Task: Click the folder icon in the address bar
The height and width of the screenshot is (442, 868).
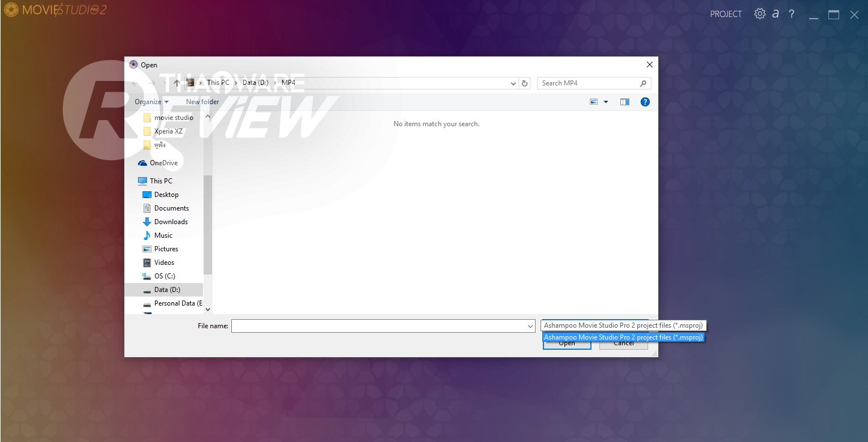Action: pos(191,83)
